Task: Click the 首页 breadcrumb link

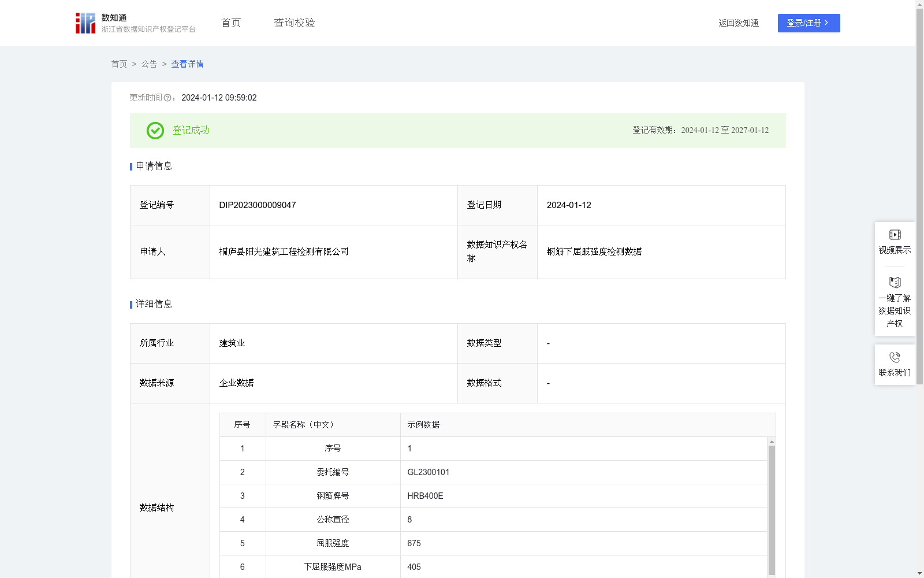Action: (119, 64)
